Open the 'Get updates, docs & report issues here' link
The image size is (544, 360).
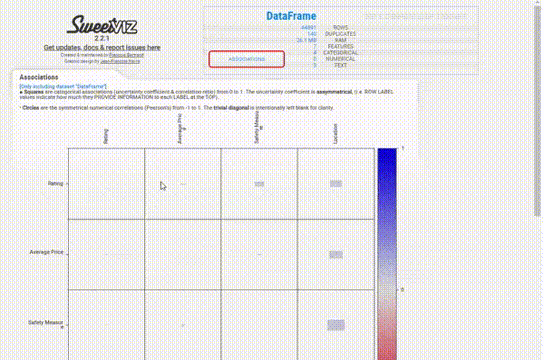pos(102,48)
